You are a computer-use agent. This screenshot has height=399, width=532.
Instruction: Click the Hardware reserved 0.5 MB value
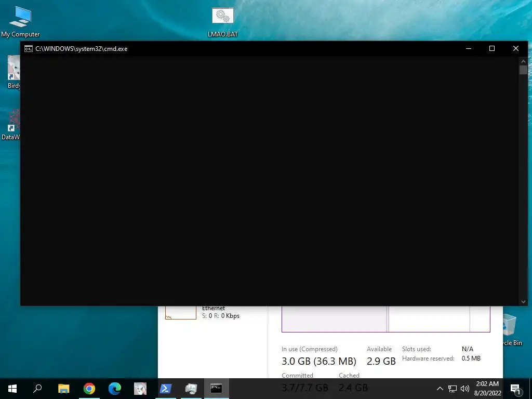(471, 358)
